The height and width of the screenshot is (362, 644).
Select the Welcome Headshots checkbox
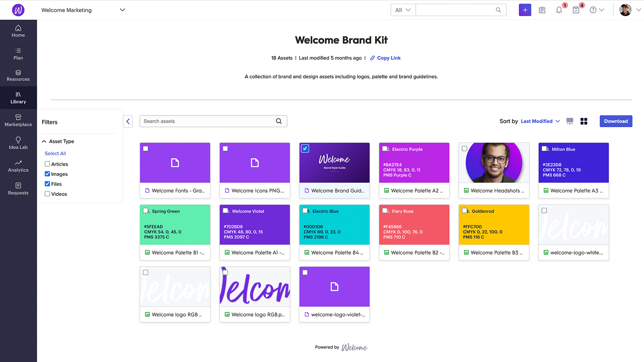(x=464, y=148)
